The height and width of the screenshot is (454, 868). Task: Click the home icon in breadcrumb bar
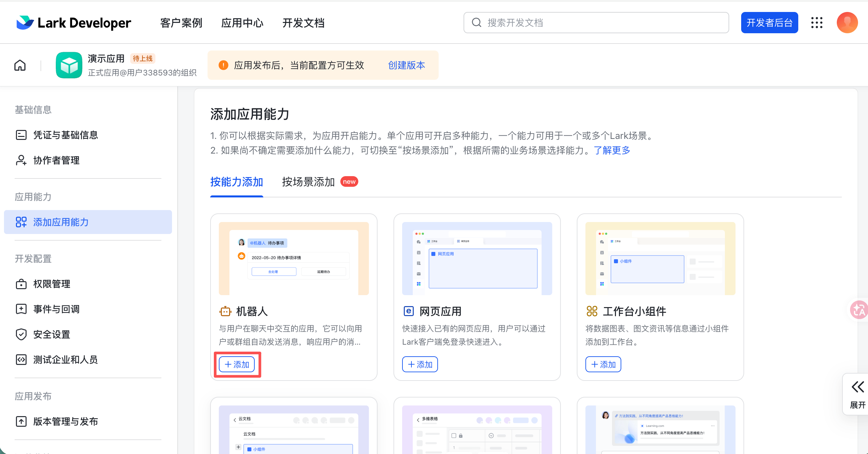pos(20,65)
